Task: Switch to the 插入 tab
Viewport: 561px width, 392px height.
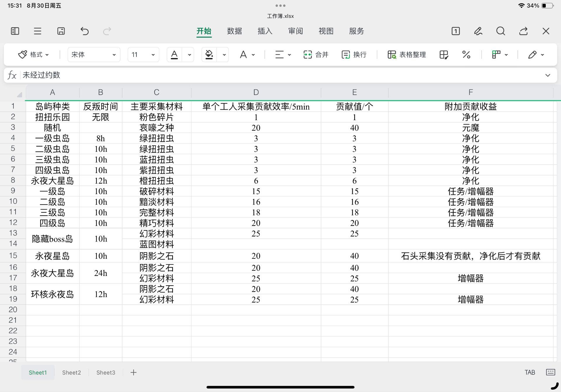Action: (x=265, y=31)
